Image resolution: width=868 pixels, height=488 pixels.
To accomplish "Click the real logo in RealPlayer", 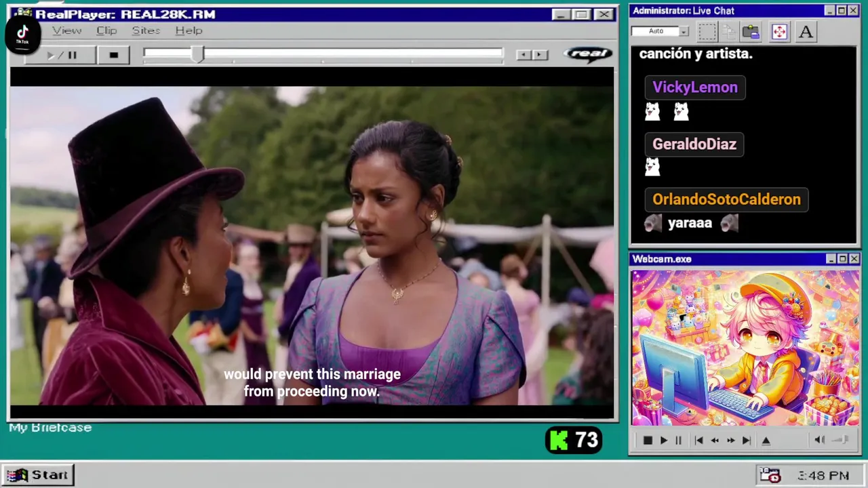I will (588, 54).
